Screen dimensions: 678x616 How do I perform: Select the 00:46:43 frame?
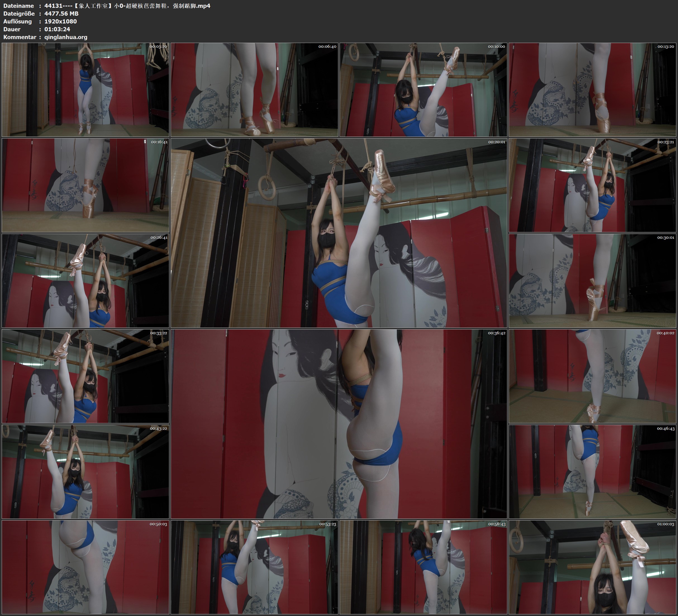[x=593, y=471]
